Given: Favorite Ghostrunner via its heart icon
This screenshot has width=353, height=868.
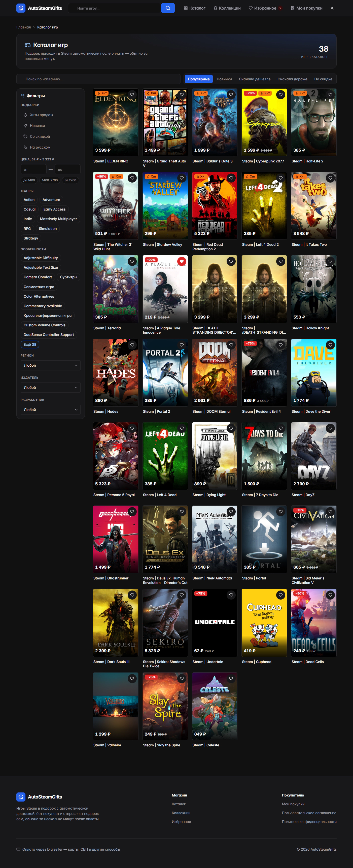Looking at the screenshot, I should pos(132,511).
